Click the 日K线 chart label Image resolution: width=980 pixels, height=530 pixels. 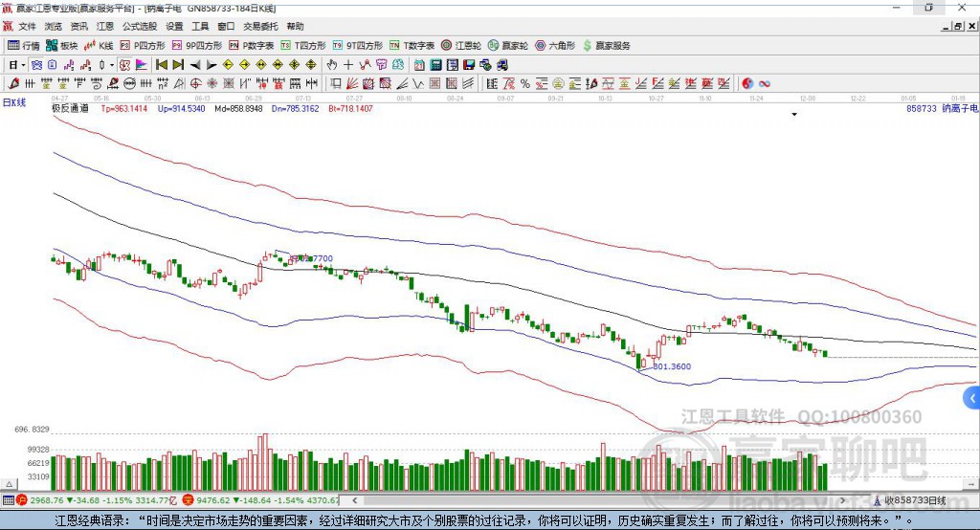(14, 102)
